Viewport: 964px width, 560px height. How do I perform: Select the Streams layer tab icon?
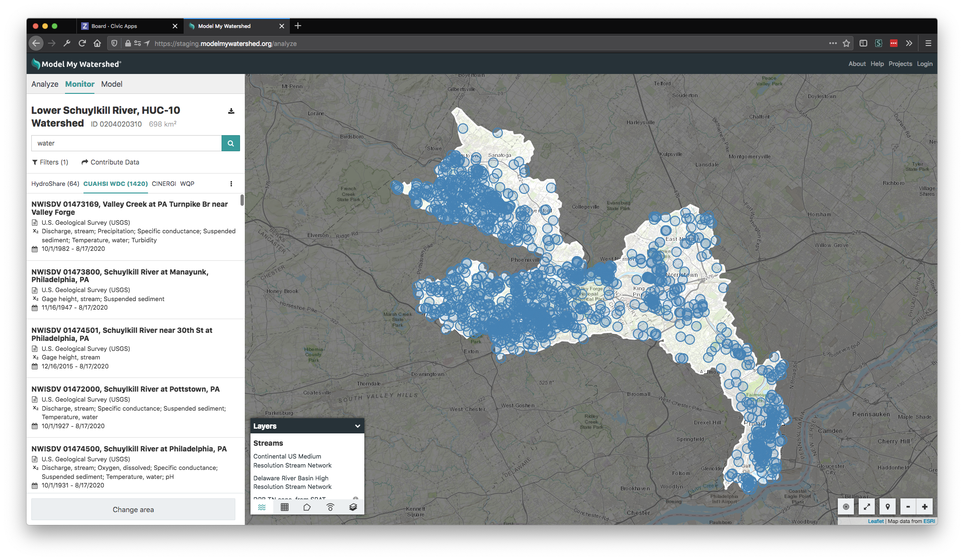(262, 507)
